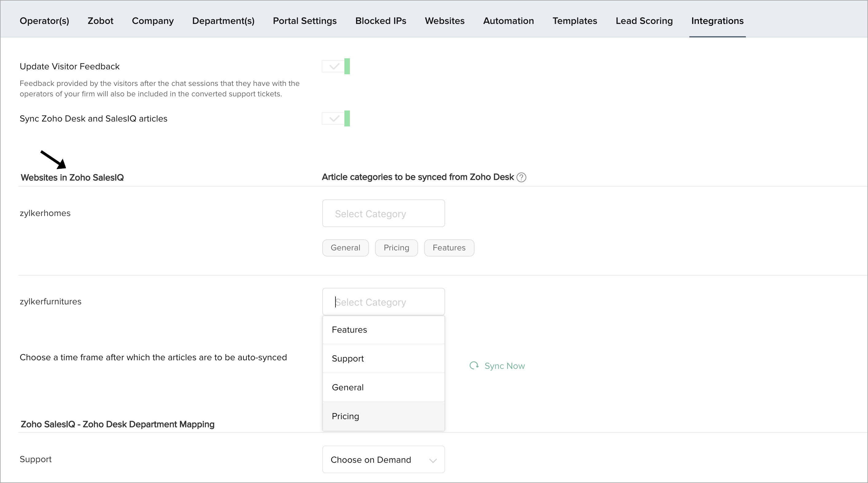Open the Choose on Demand dropdown for Support
Screen dimensions: 868x483
click(x=383, y=459)
